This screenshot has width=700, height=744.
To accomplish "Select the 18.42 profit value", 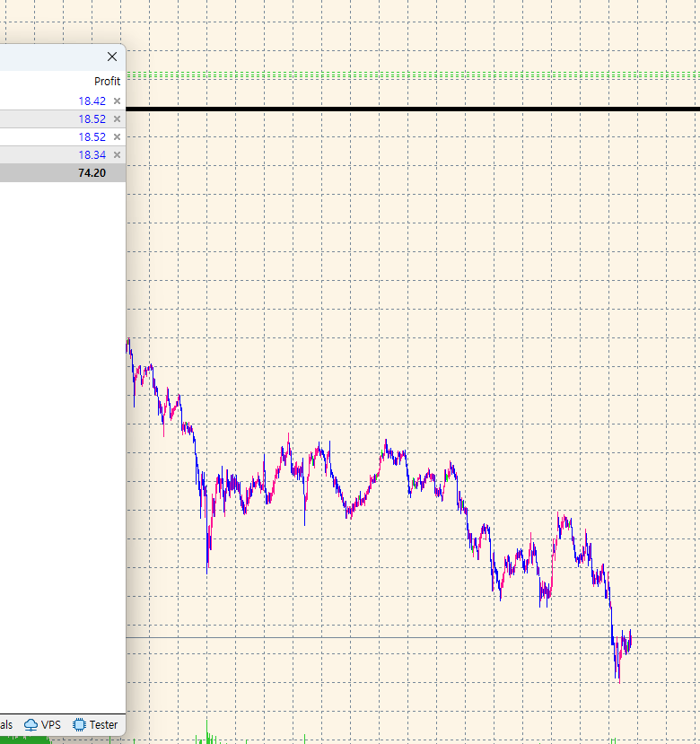I will (x=92, y=101).
